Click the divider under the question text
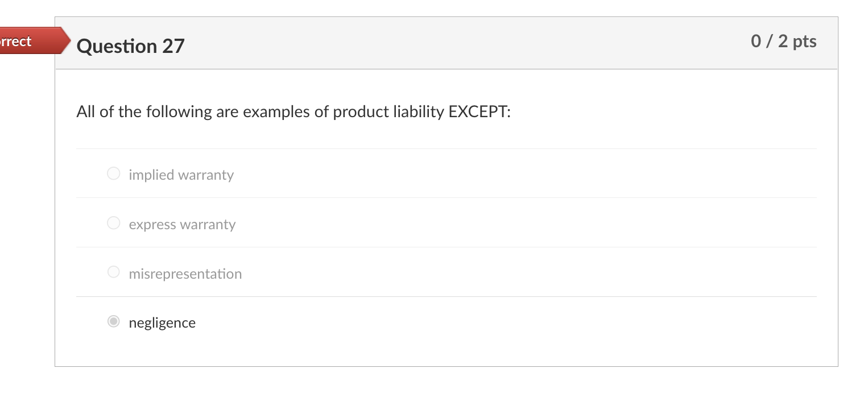Screen dimensions: 868x397 pos(446,148)
